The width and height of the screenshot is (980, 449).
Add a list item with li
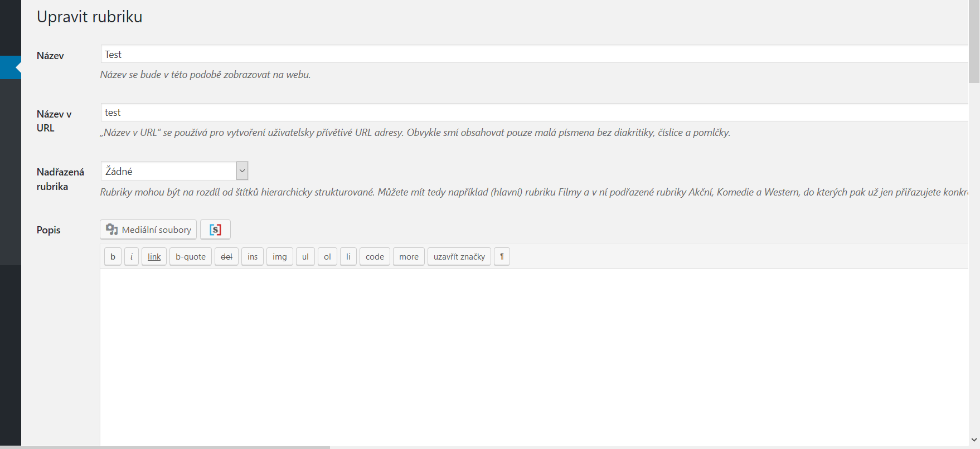(348, 256)
